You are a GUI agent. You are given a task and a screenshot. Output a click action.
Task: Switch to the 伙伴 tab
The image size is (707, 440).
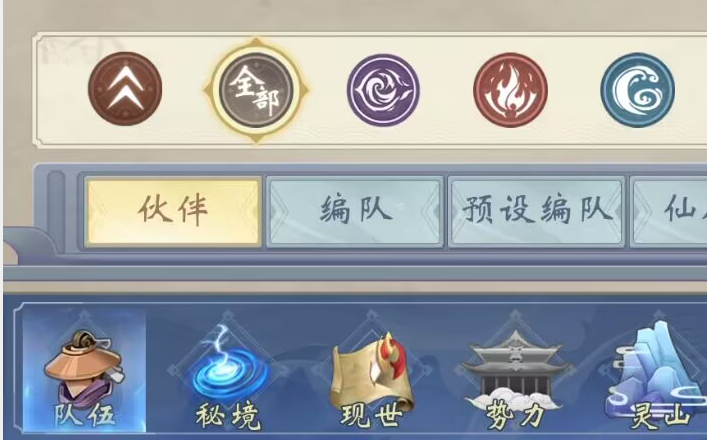pyautogui.click(x=173, y=212)
